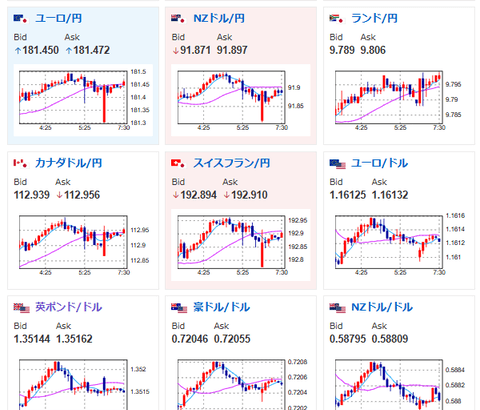The image size is (480, 410).
Task: Open the 豪ドル/ドル pair link
Action: tap(222, 307)
